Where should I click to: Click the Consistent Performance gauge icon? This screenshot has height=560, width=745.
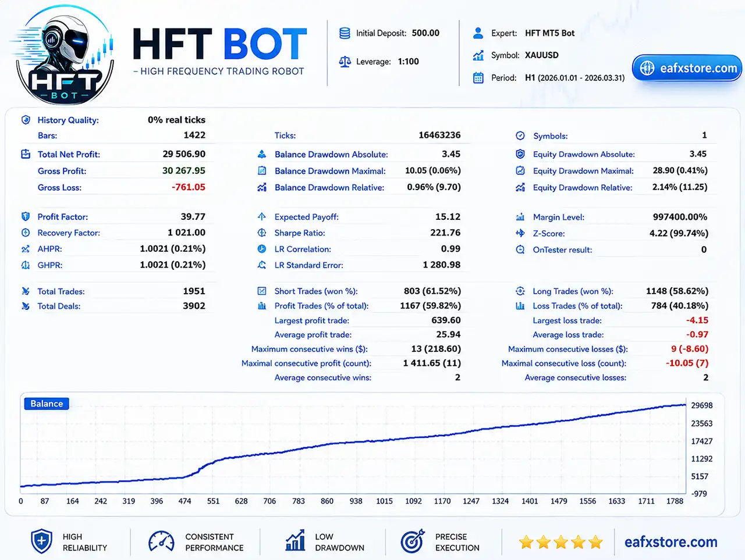coord(161,541)
